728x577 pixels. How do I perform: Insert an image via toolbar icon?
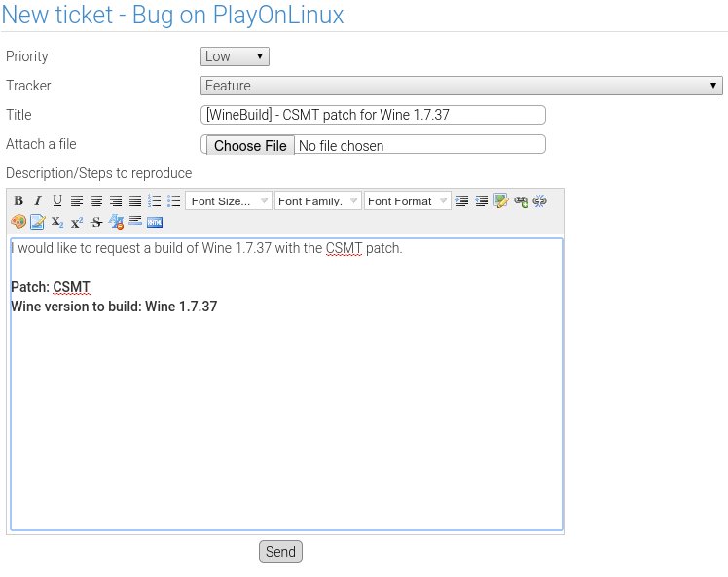501,200
